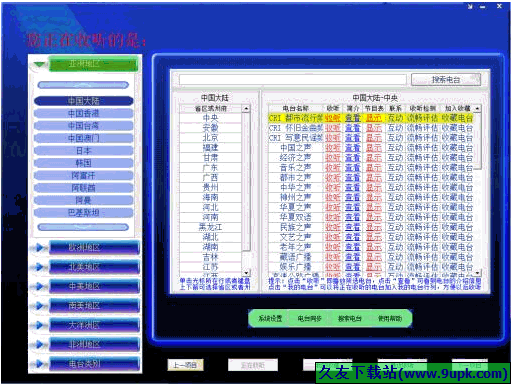Screen dimensions: 514x387
Task: Click the 上一项目 button
Action: (x=185, y=365)
